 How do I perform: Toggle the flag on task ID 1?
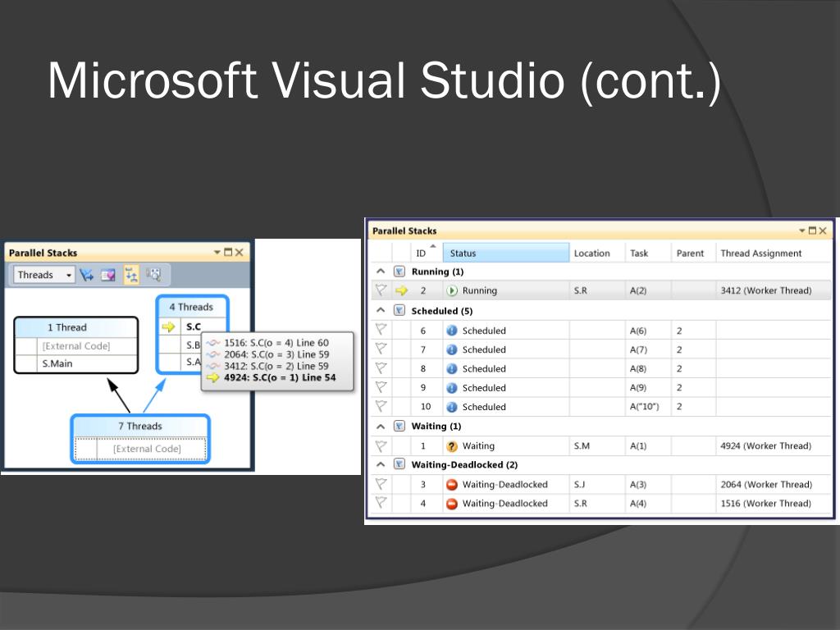381,445
